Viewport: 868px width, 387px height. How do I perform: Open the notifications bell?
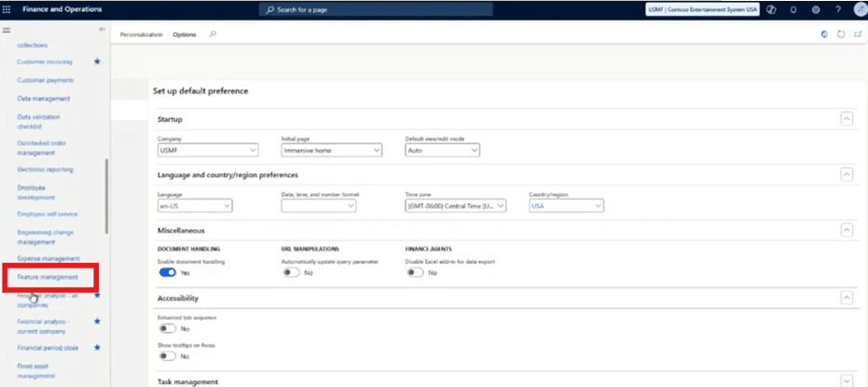pos(793,9)
